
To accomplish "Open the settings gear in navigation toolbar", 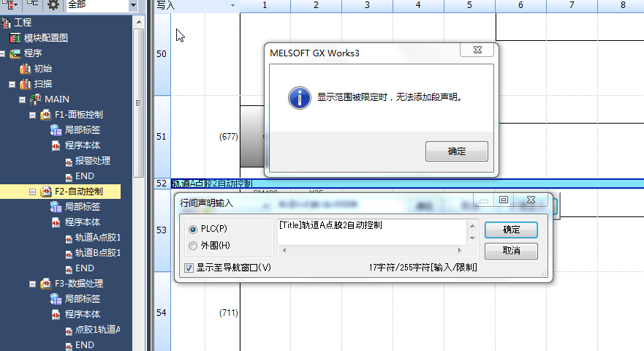I will 53,5.
